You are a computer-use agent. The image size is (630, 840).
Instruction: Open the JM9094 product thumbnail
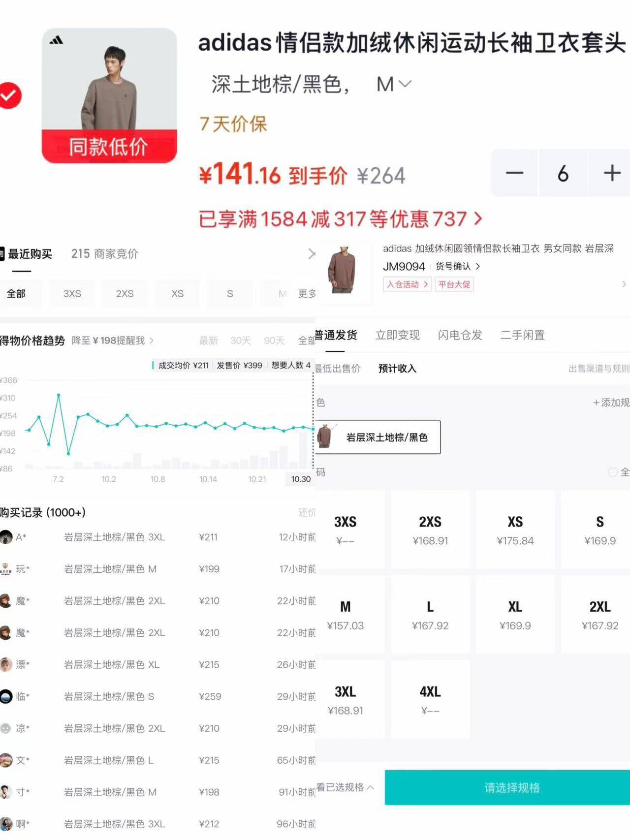344,271
